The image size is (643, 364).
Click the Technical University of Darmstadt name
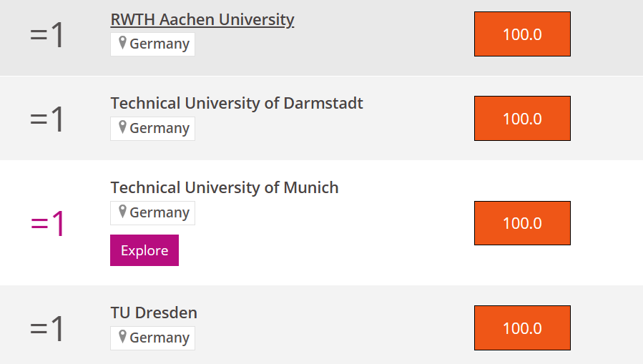click(237, 103)
